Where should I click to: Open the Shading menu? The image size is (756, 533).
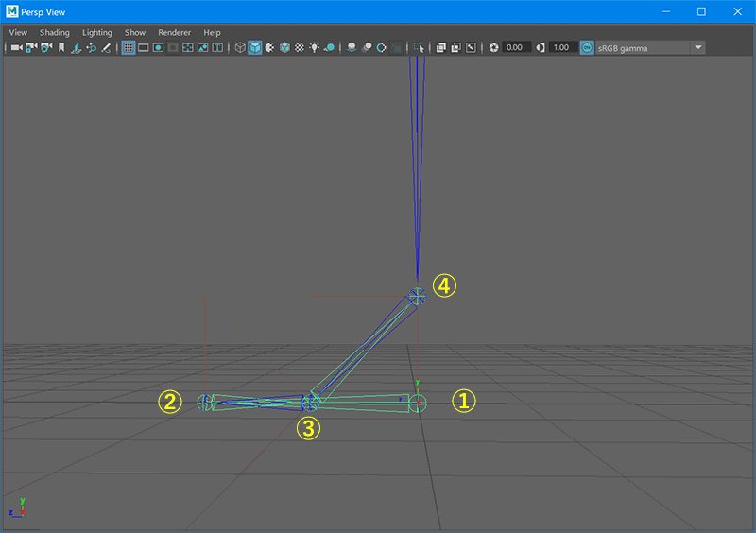click(55, 32)
